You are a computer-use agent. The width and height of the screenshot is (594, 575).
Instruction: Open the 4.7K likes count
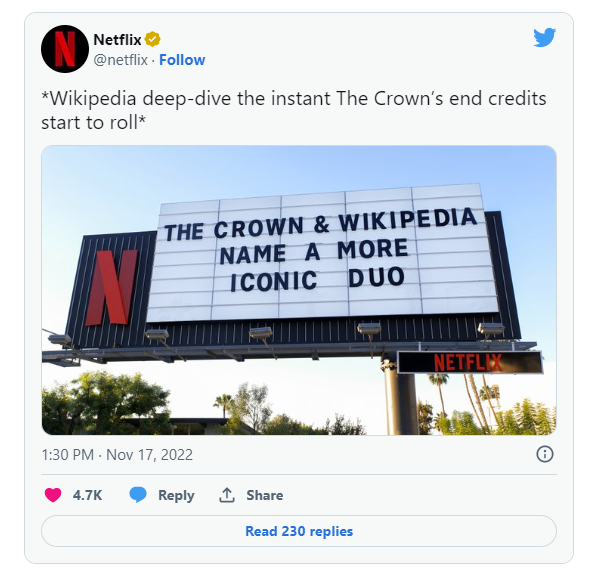88,495
